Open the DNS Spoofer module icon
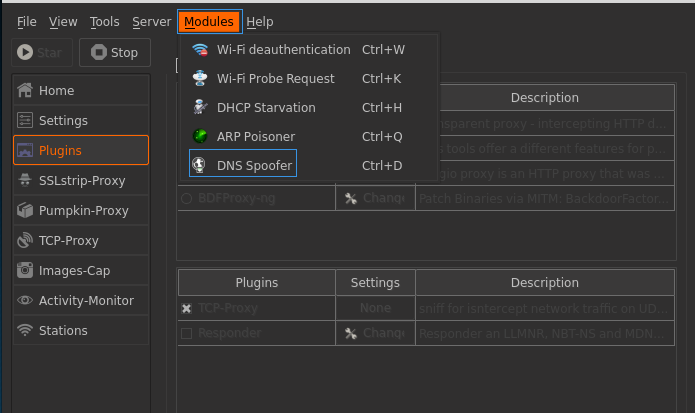The height and width of the screenshot is (413, 695). (200, 165)
